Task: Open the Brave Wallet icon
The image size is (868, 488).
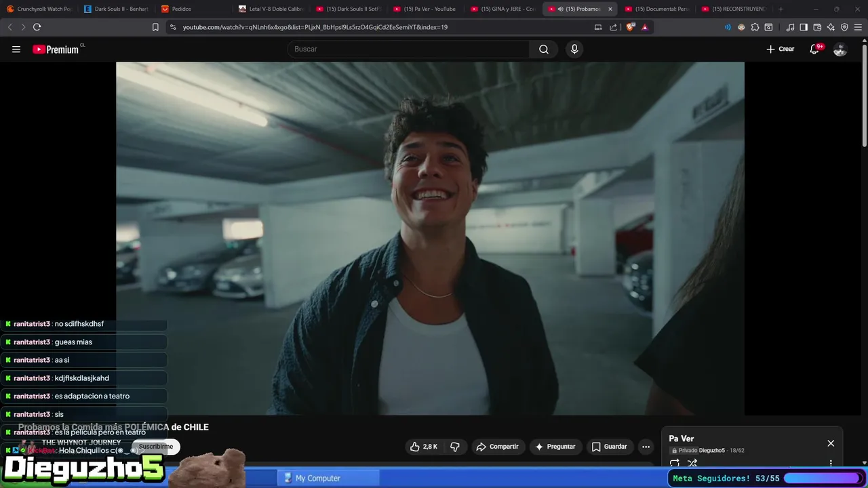Action: pos(817,27)
